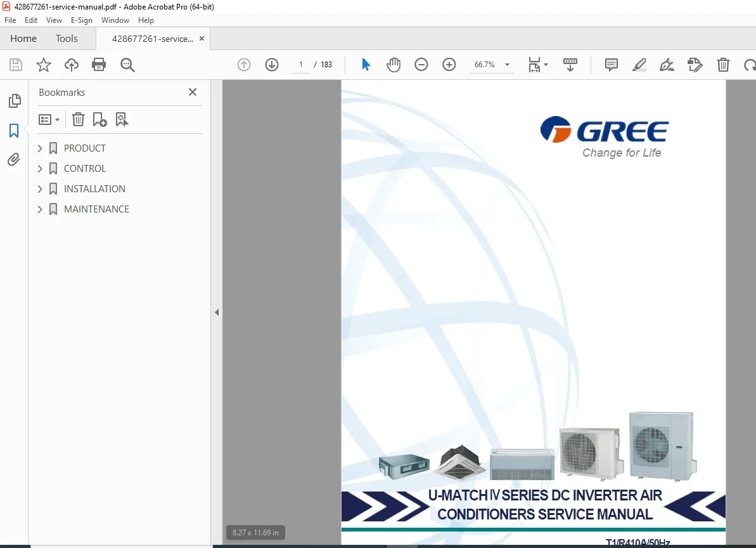Click the fit page width icon

(534, 65)
